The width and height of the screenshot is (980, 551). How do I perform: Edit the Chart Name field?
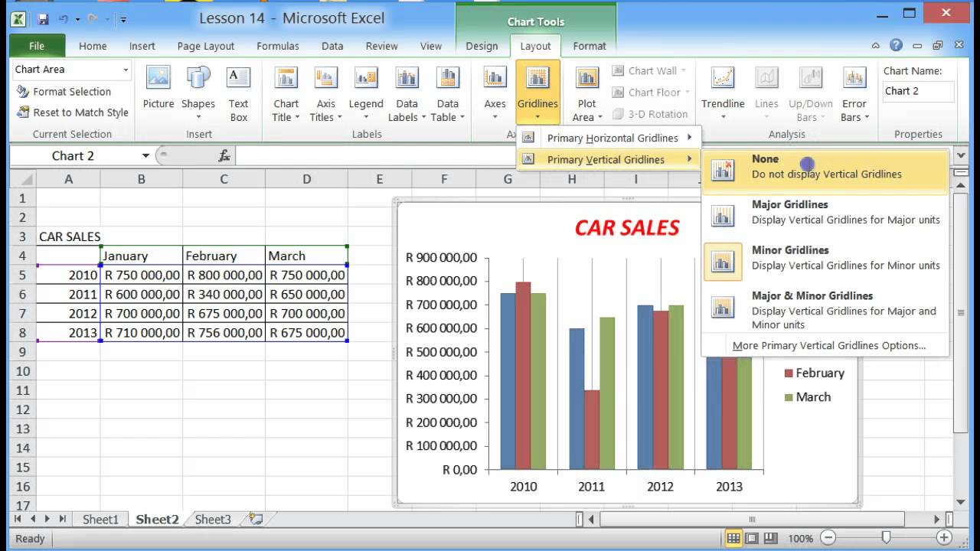(918, 91)
